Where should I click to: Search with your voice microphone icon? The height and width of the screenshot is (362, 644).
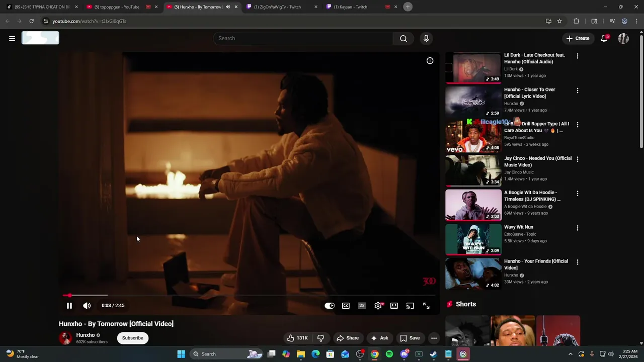(x=426, y=38)
